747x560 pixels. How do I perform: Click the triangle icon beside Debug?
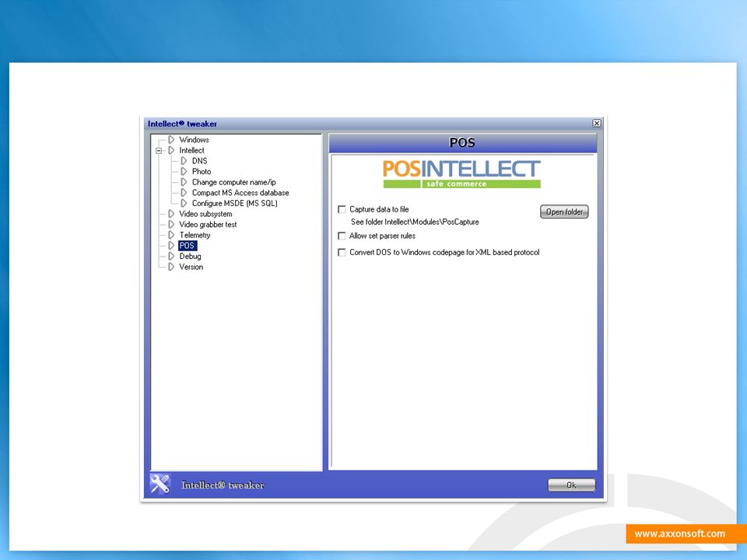coord(171,256)
